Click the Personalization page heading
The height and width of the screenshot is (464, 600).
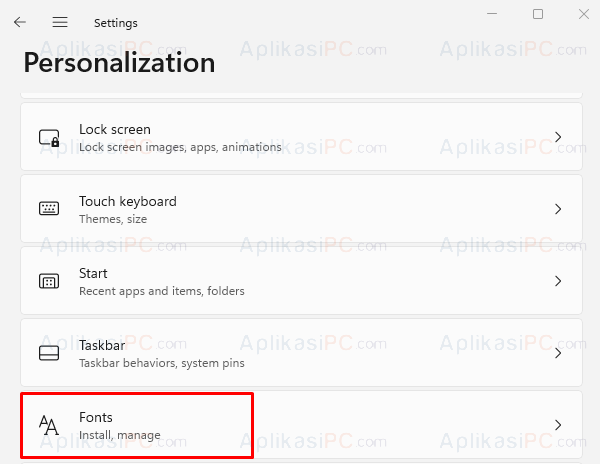point(119,63)
